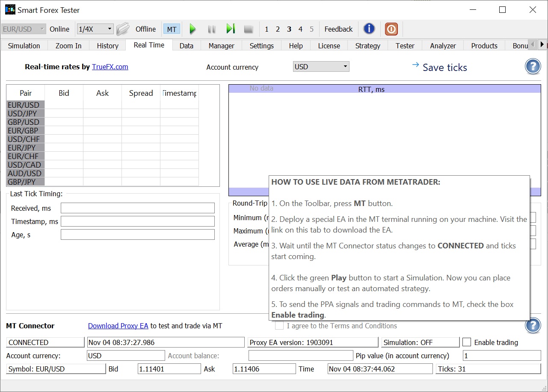Image resolution: width=548 pixels, height=392 pixels.
Task: Open the Tester tab
Action: 405,46
